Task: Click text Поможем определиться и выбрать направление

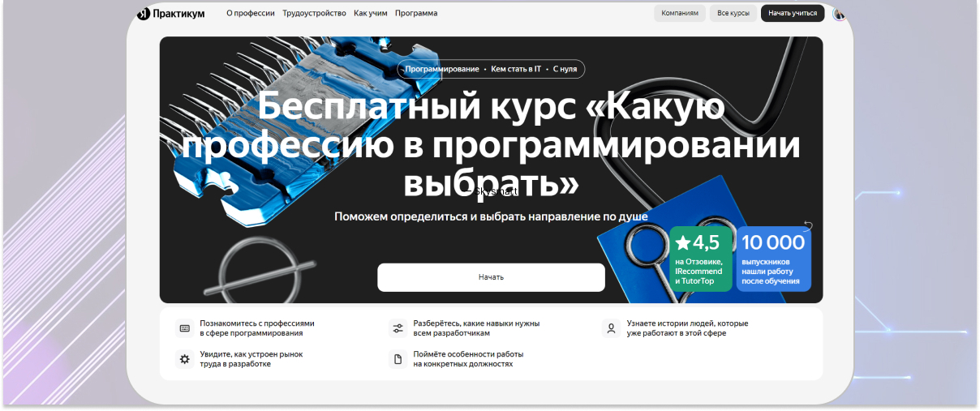Action: pos(491,217)
